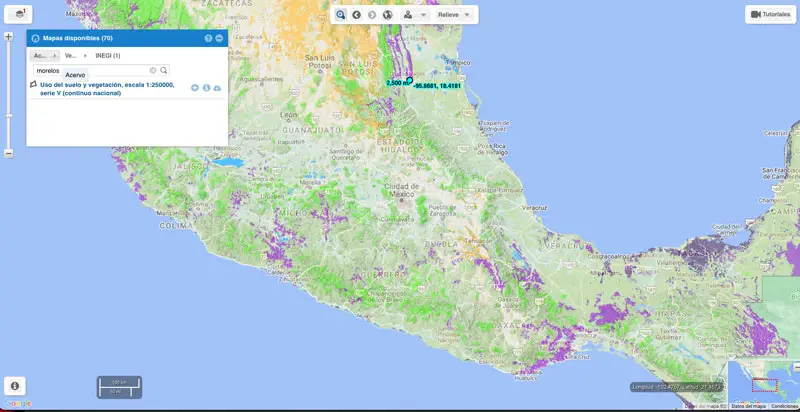This screenshot has width=800, height=412.
Task: Click the globe full-extent icon
Action: (x=386, y=15)
